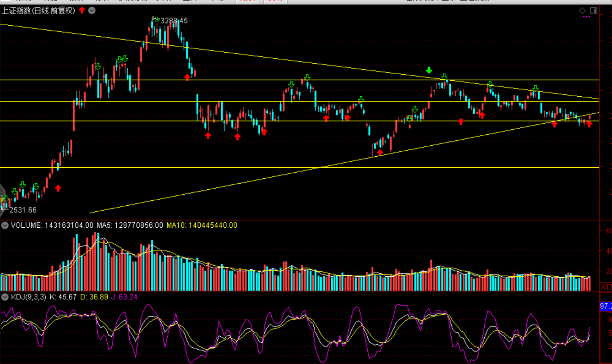The height and width of the screenshot is (364, 612).
Task: Expand the VOLUME indicator dropdown
Action: click(5, 225)
